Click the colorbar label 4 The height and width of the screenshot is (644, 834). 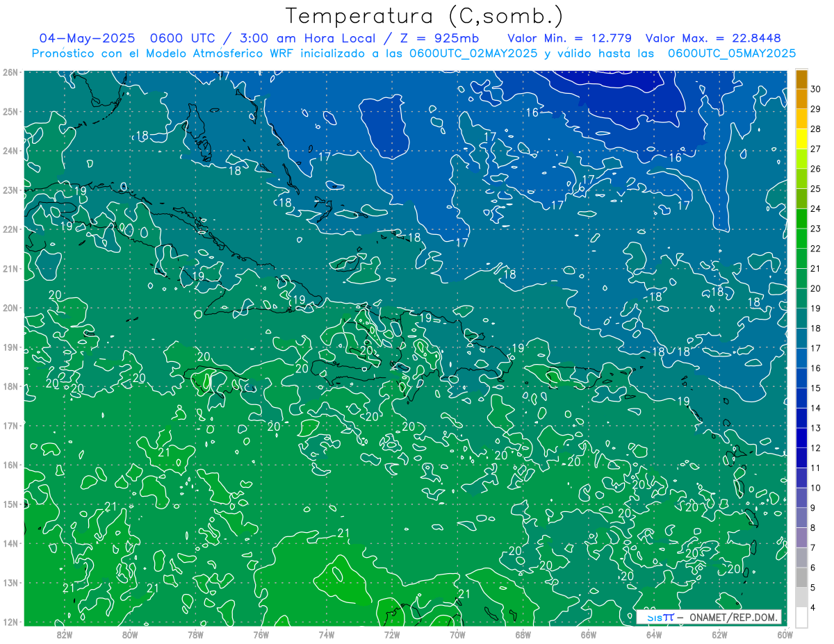pos(813,607)
